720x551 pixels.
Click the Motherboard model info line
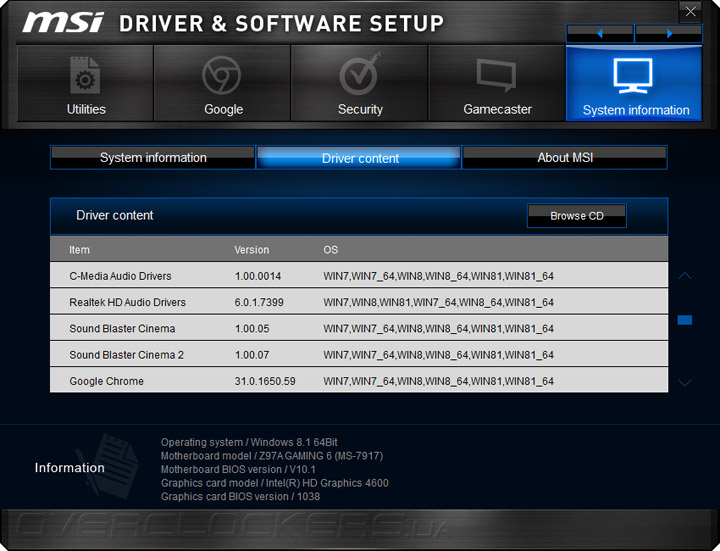click(272, 456)
